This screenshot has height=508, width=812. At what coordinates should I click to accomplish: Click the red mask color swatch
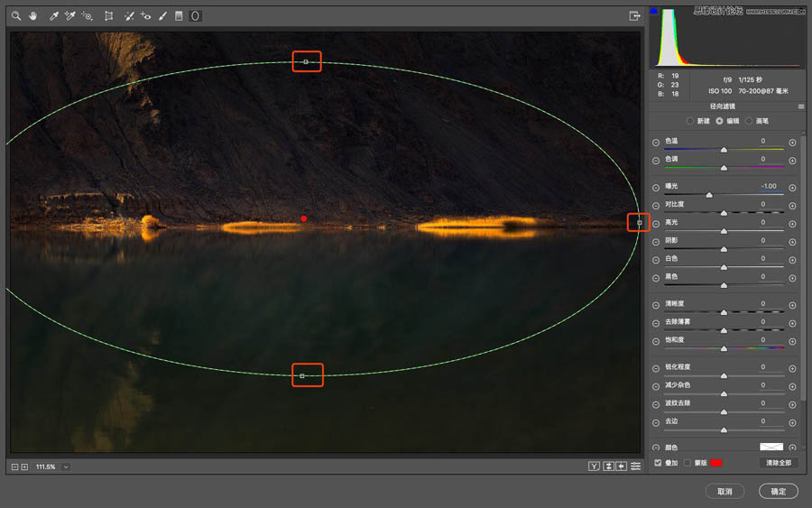716,463
